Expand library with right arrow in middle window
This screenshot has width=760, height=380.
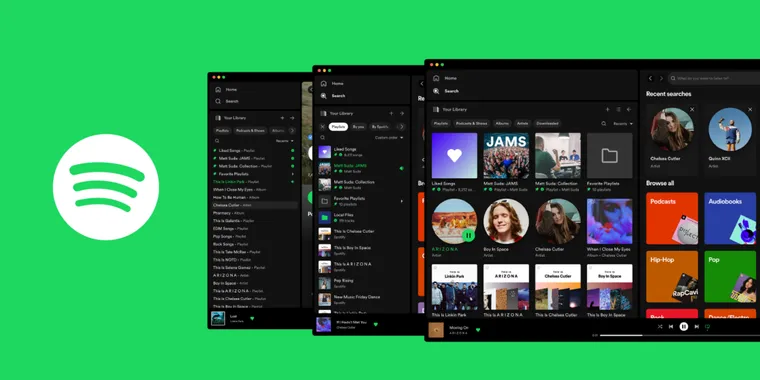point(402,113)
